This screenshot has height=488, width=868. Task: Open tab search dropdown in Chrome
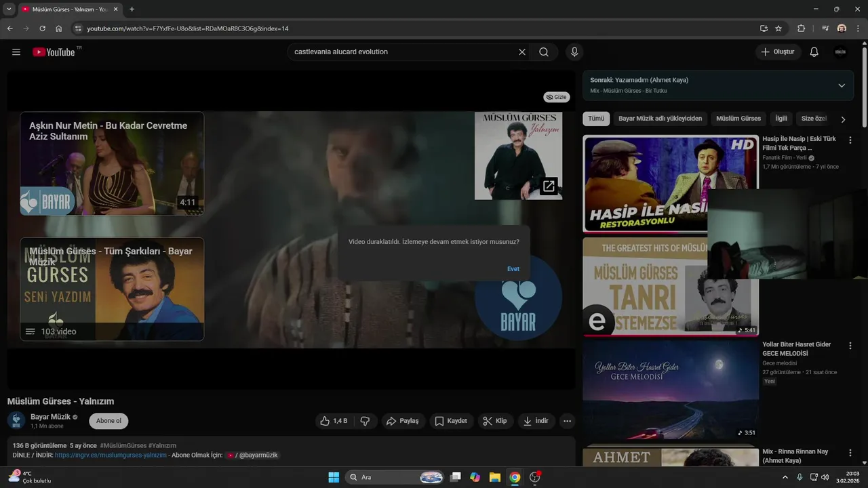tap(9, 9)
